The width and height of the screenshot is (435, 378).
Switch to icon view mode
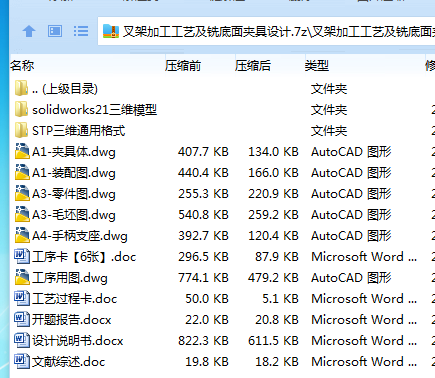pos(55,31)
